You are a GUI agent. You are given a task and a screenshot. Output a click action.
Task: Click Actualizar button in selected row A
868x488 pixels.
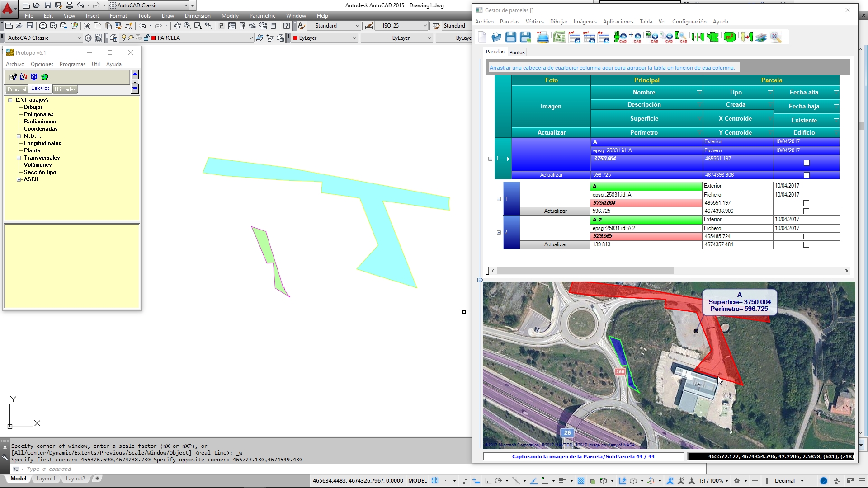551,175
